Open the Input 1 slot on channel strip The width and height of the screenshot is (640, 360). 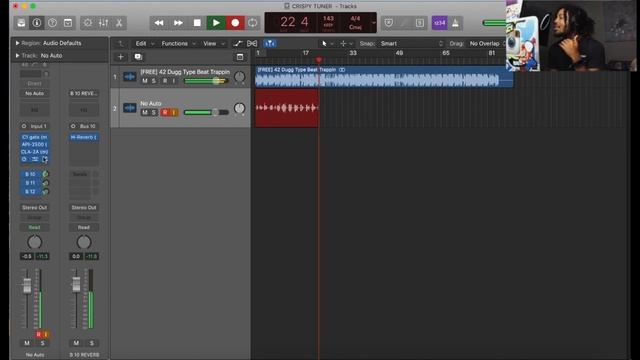pos(35,126)
